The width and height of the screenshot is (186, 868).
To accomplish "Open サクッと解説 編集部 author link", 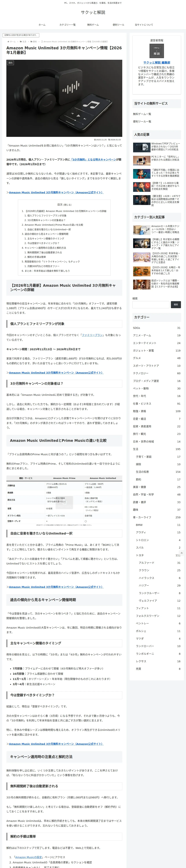I will (157, 62).
